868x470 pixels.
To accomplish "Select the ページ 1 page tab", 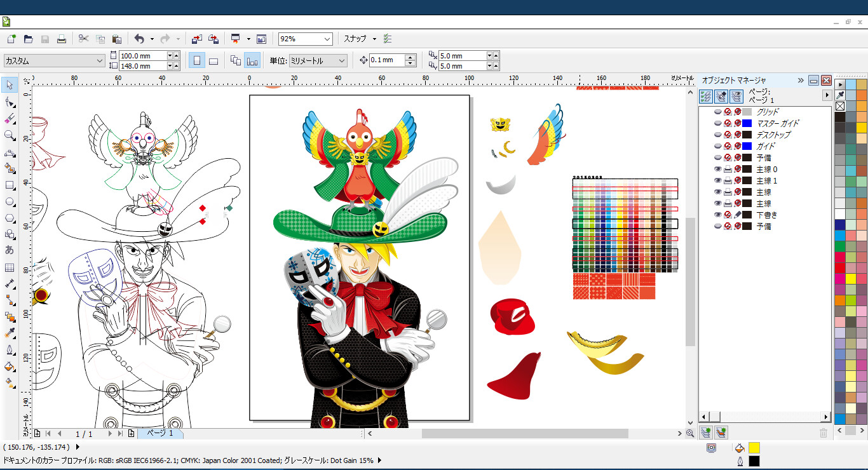I will (x=160, y=433).
